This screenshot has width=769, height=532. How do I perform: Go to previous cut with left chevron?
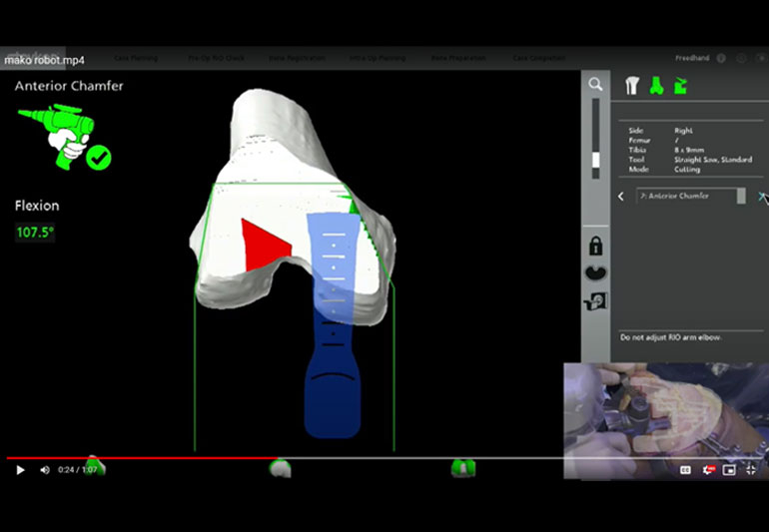point(621,196)
